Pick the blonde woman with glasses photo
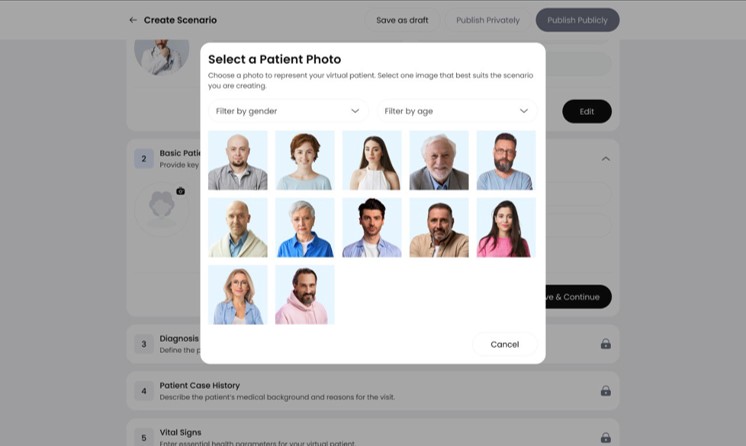The image size is (746, 446). point(237,295)
